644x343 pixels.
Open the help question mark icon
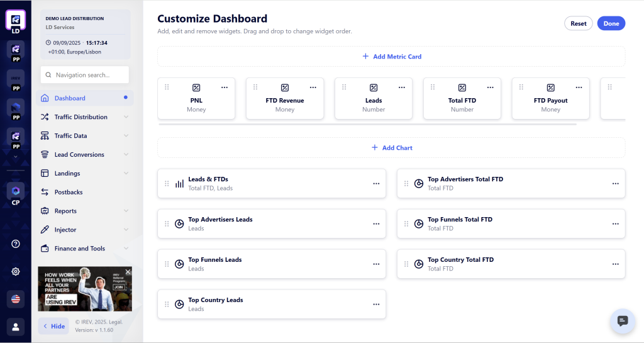16,244
